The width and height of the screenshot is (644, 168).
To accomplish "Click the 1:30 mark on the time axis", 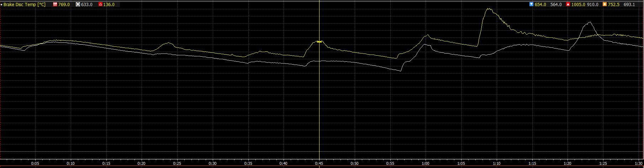I will pyautogui.click(x=639, y=164).
